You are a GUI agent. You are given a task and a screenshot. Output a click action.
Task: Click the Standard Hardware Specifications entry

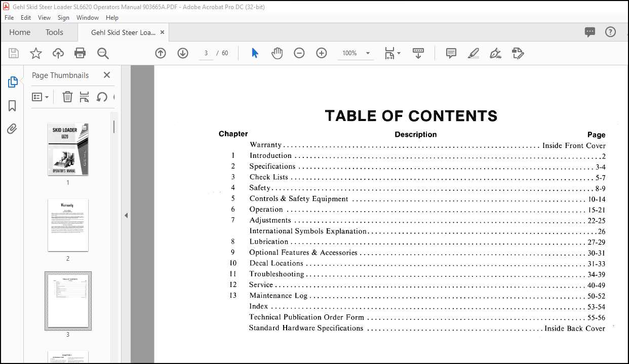click(306, 328)
